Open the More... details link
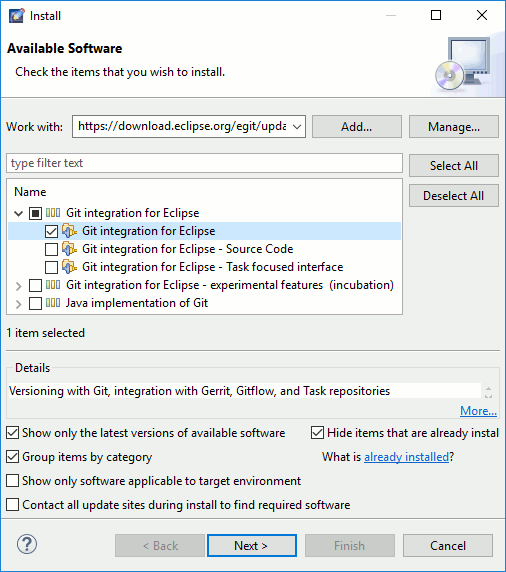 coord(478,411)
